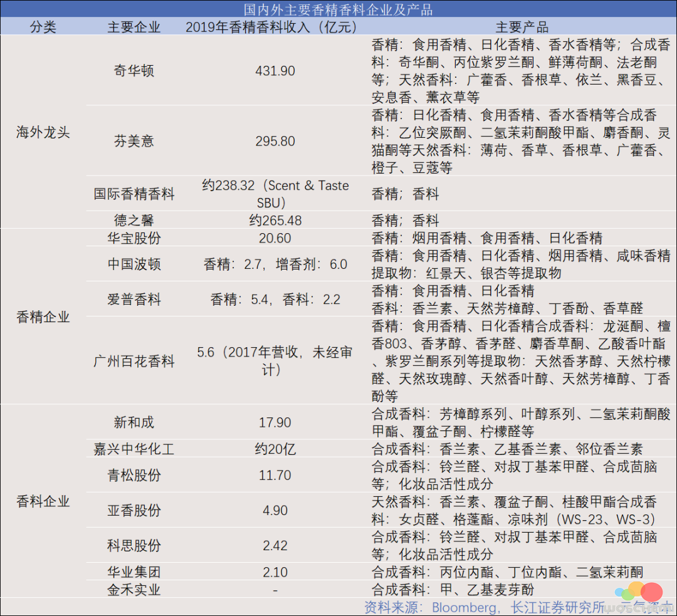
Task: Select the 约238.32 (Scent & Taste SBU) cell
Action: tap(275, 194)
